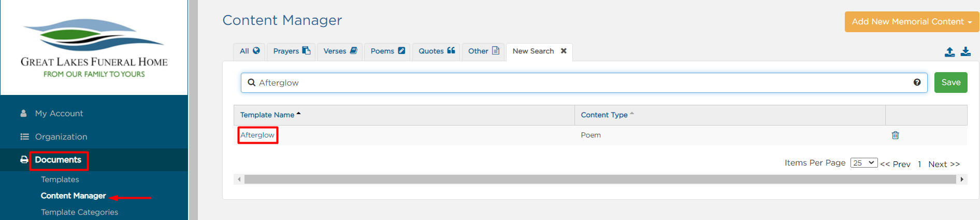Open the Afterglow template link
The width and height of the screenshot is (980, 220).
257,135
